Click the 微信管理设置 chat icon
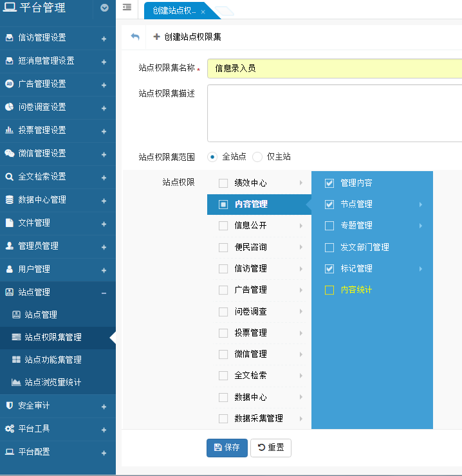The width and height of the screenshot is (462, 476). tap(9, 153)
